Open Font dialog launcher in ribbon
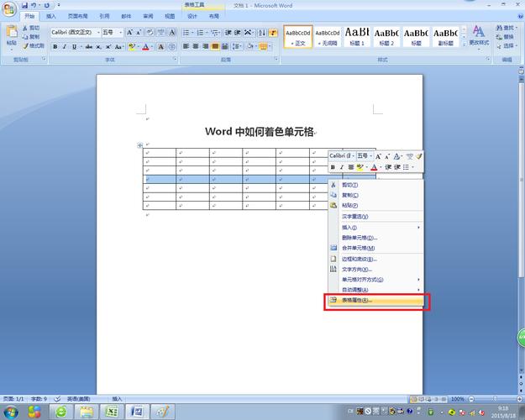This screenshot has width=525, height=420. pyautogui.click(x=175, y=59)
